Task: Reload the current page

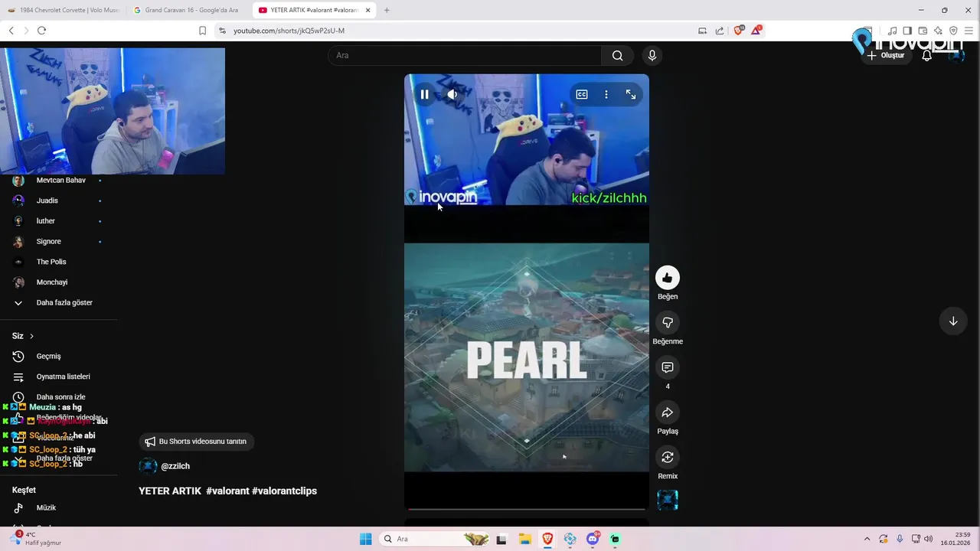Action: click(41, 31)
